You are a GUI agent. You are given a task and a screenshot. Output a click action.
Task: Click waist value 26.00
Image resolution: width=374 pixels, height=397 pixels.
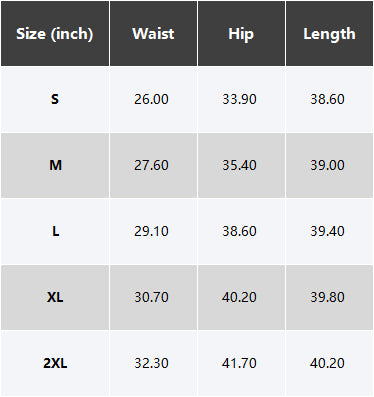pyautogui.click(x=151, y=99)
